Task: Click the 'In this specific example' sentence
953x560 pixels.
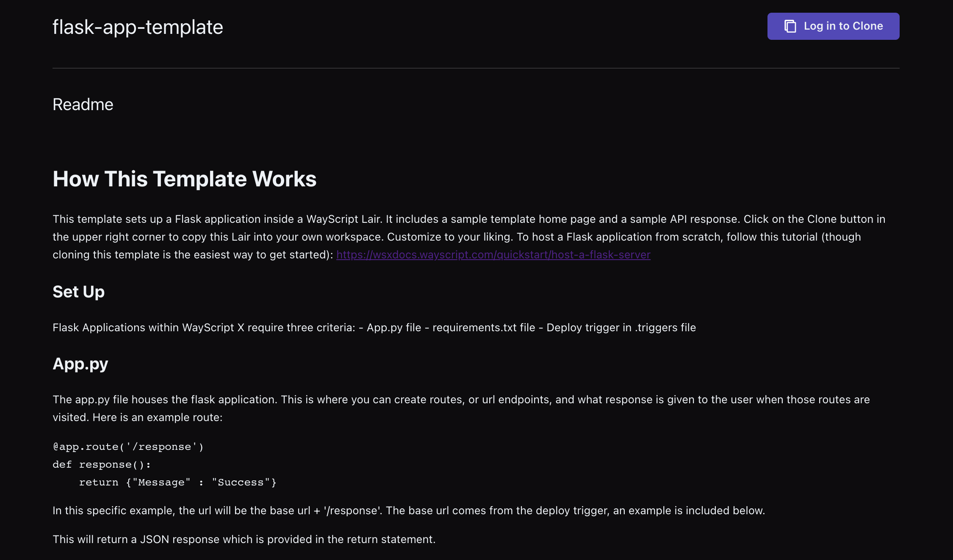Action: [x=409, y=510]
